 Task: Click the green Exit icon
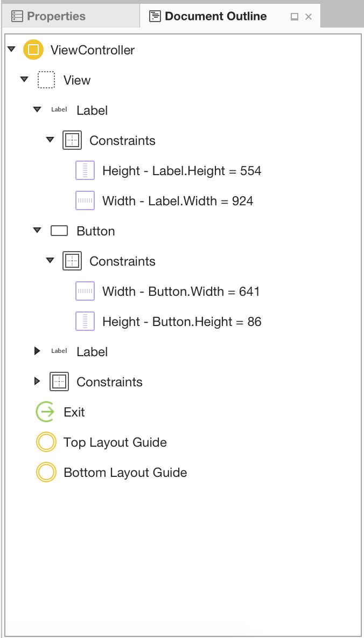46,412
